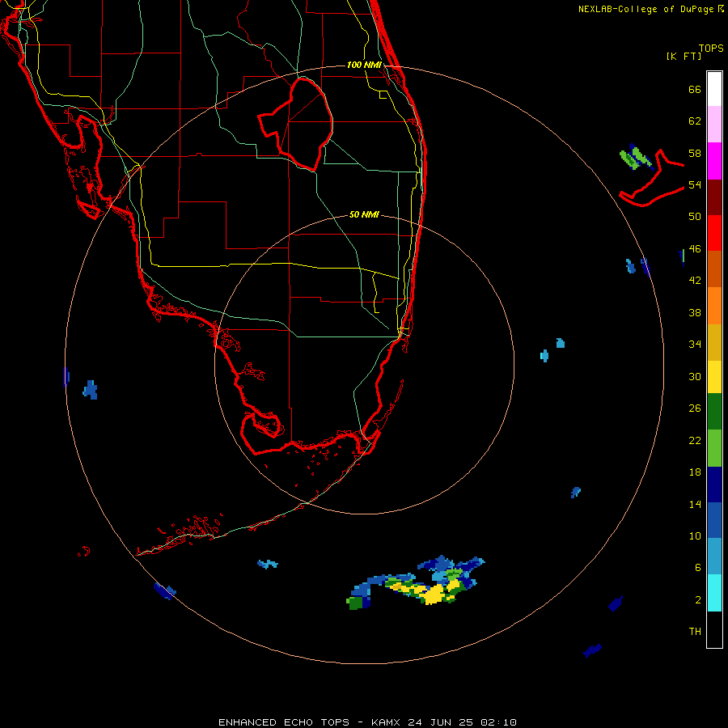The width and height of the screenshot is (728, 728).
Task: Click the 50 NMI range ring label
Action: [x=364, y=214]
